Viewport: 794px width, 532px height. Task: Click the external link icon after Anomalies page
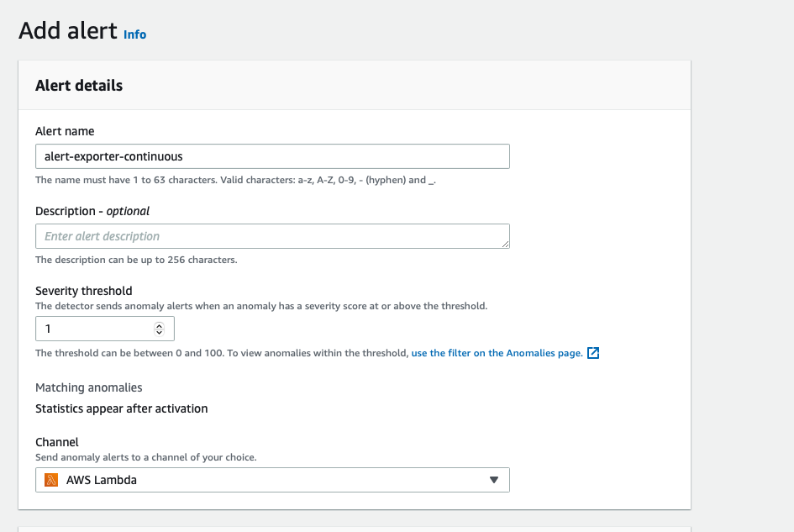(593, 353)
